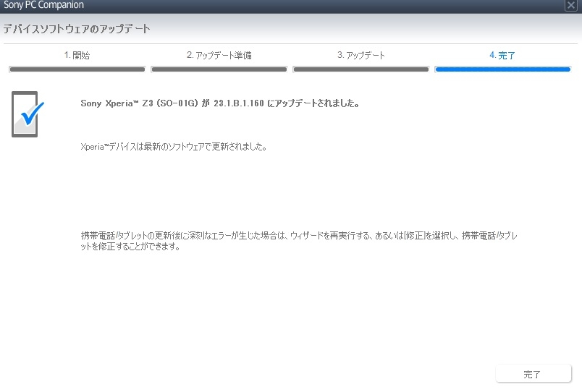Click the text Xperiaデバイスは最新のソフトウェアで更新されました

click(x=174, y=147)
